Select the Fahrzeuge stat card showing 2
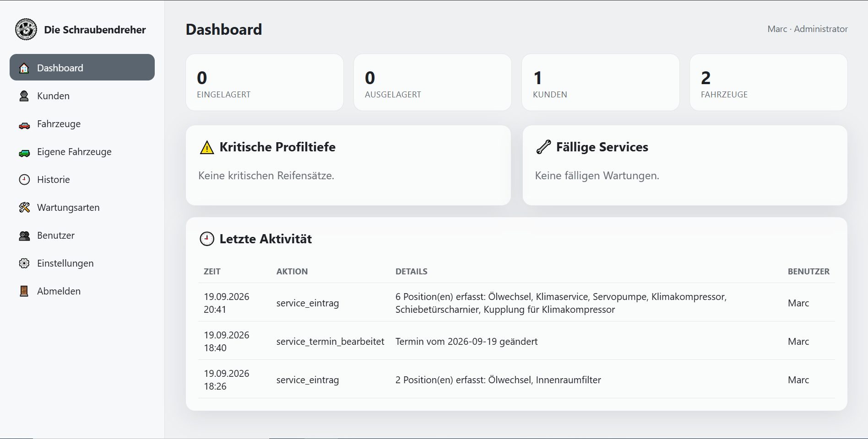This screenshot has height=439, width=868. 769,82
